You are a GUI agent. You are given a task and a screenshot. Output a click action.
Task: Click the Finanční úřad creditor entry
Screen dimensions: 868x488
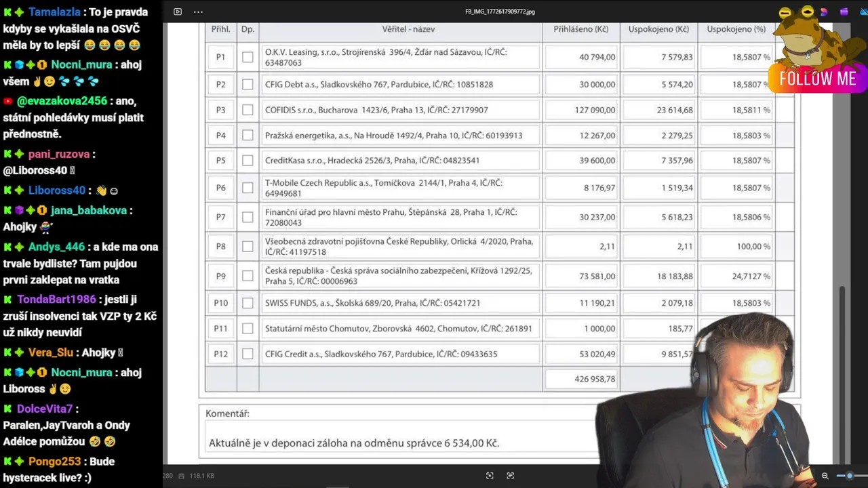pyautogui.click(x=391, y=217)
